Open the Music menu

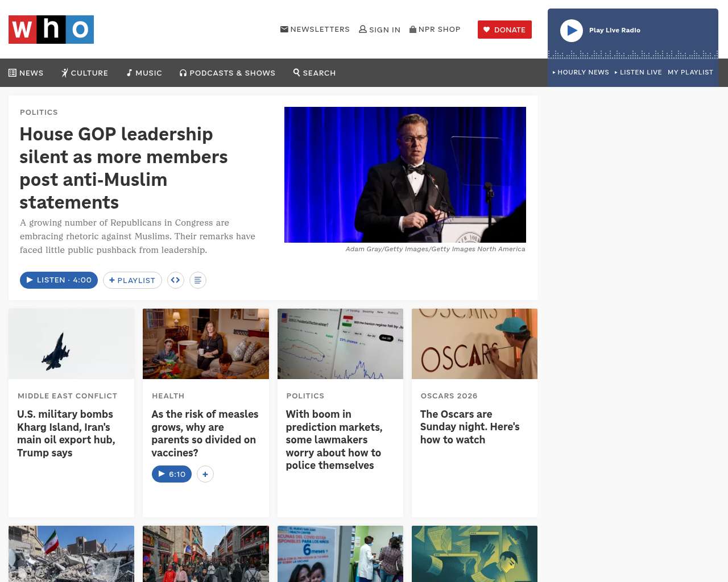[144, 73]
